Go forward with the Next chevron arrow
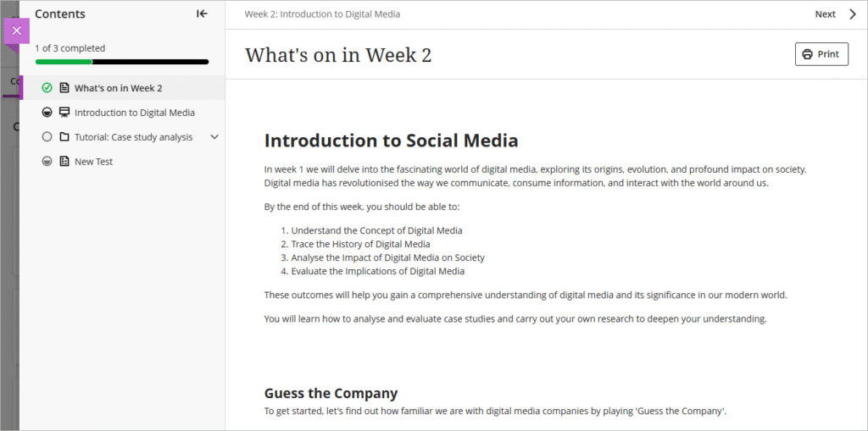The width and height of the screenshot is (868, 431). (x=853, y=14)
